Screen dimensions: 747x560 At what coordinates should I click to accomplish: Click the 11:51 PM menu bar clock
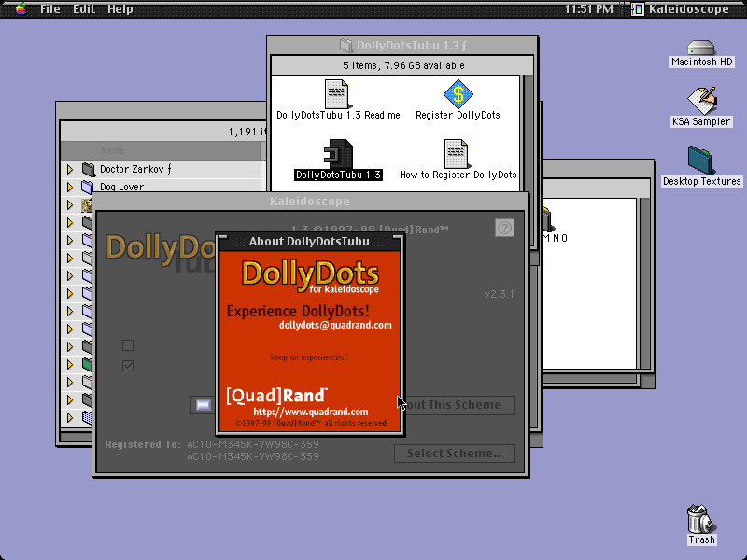coord(589,9)
